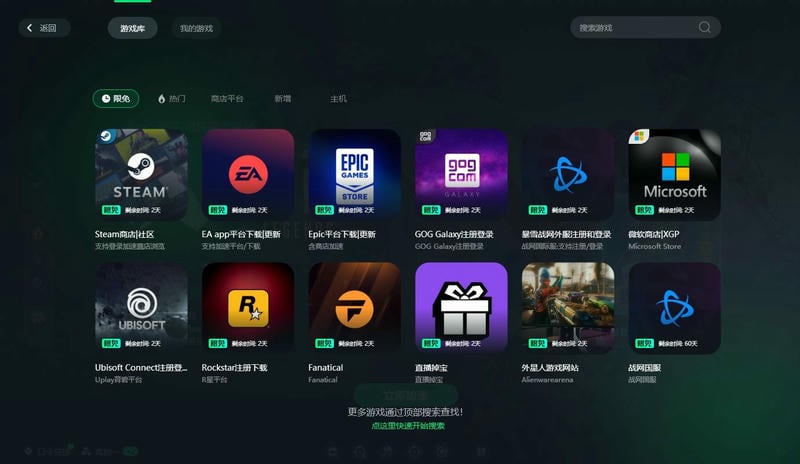The width and height of the screenshot is (800, 464).
Task: Select the 限免 filter tab
Action: 116,99
